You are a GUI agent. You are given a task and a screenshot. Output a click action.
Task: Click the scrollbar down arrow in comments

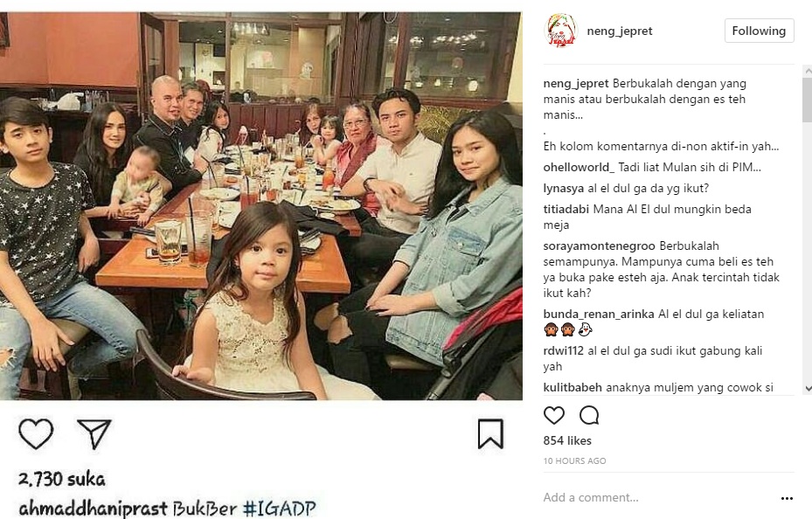point(808,389)
